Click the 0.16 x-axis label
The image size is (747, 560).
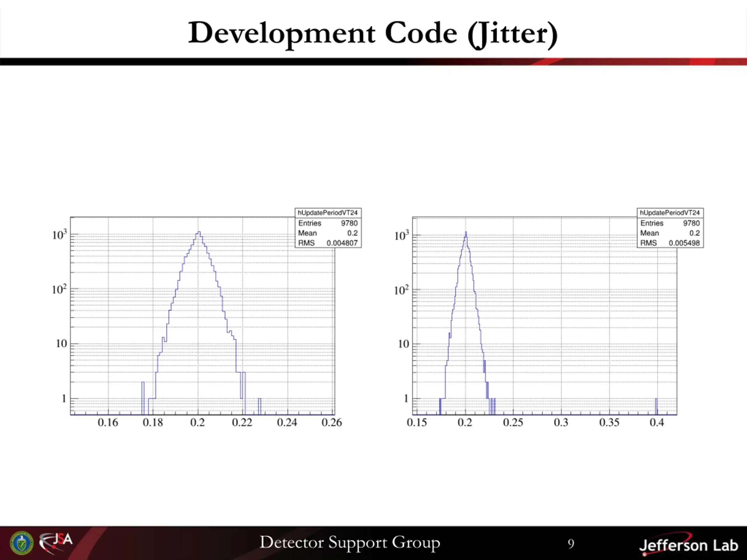(x=108, y=422)
